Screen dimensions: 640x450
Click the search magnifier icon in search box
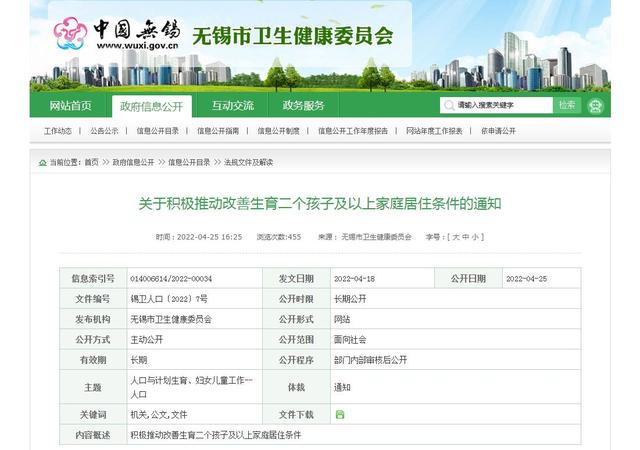point(448,105)
